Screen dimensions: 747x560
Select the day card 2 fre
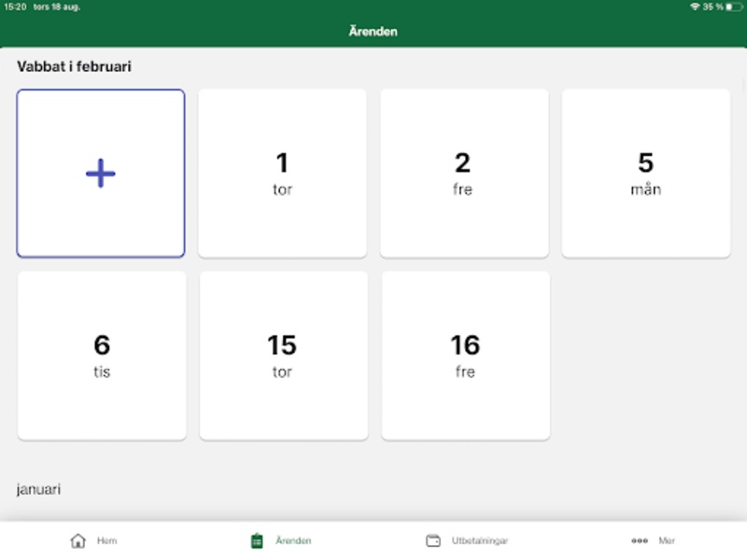click(464, 174)
